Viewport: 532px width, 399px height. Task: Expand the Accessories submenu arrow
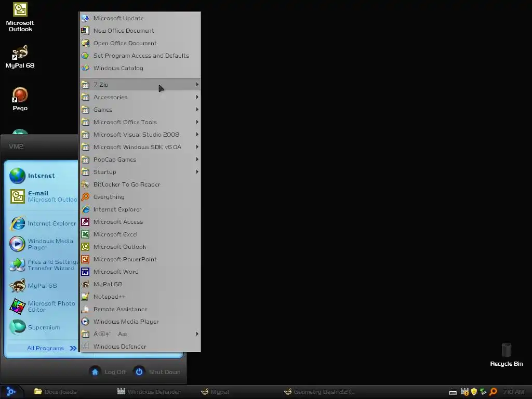pyautogui.click(x=197, y=97)
